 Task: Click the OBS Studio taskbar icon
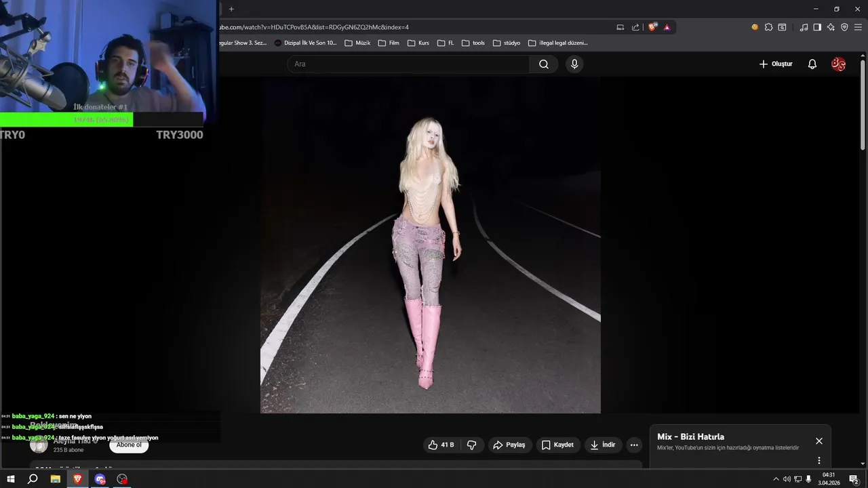(122, 479)
